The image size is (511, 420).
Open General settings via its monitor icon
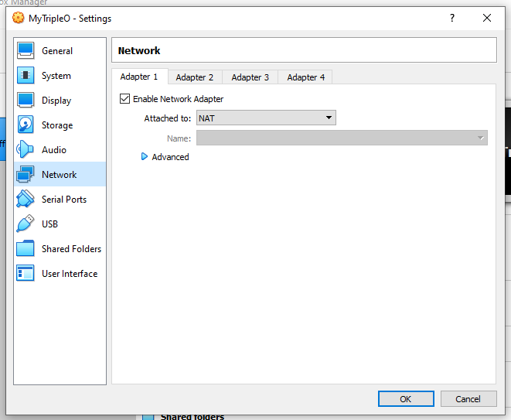26,51
